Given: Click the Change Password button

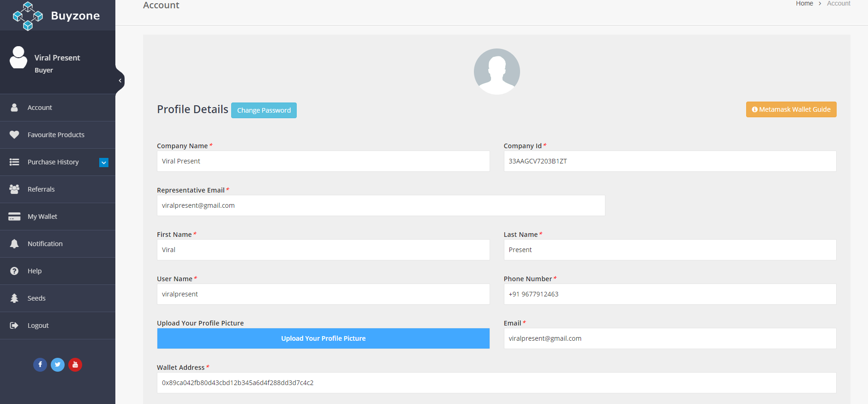Looking at the screenshot, I should coord(264,110).
